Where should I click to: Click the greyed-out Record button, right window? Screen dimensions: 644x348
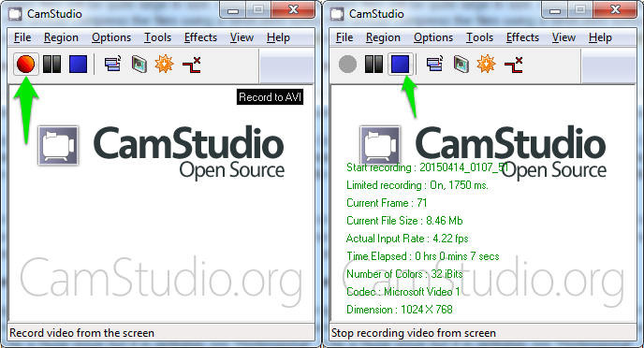click(348, 65)
